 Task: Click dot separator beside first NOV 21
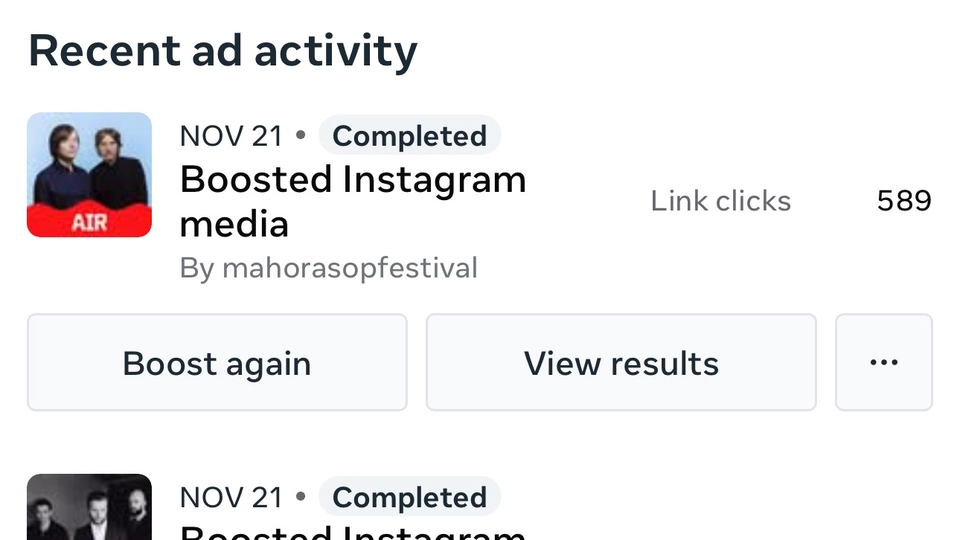[x=301, y=135]
